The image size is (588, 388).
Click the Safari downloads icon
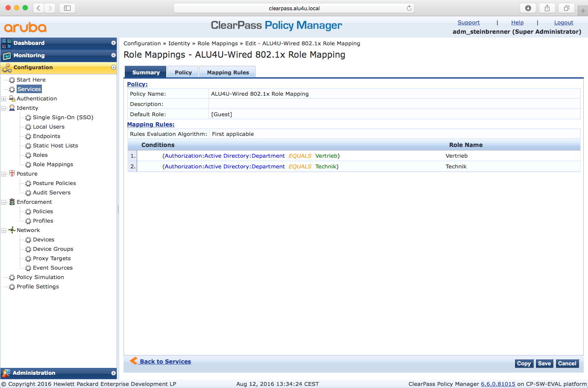(528, 8)
